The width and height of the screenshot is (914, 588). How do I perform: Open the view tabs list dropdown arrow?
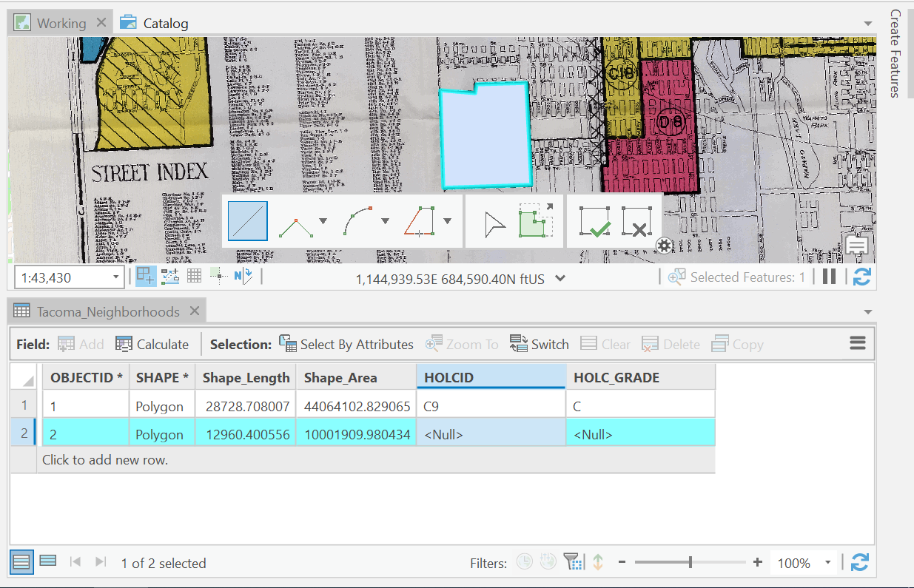click(868, 24)
